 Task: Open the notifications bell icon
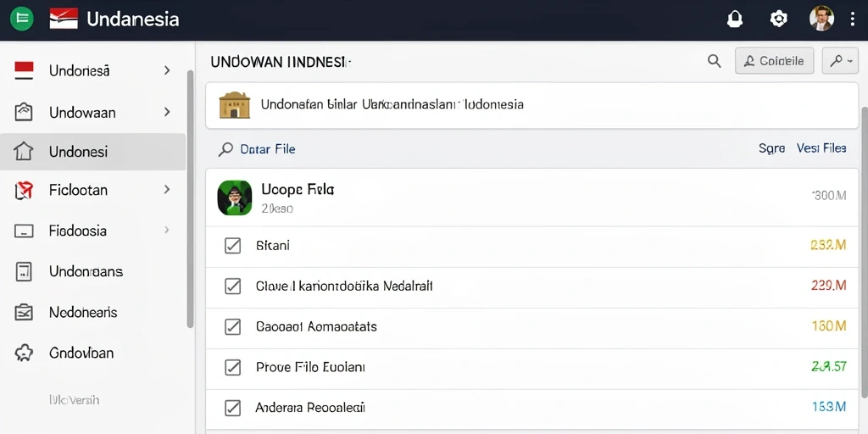pos(734,19)
